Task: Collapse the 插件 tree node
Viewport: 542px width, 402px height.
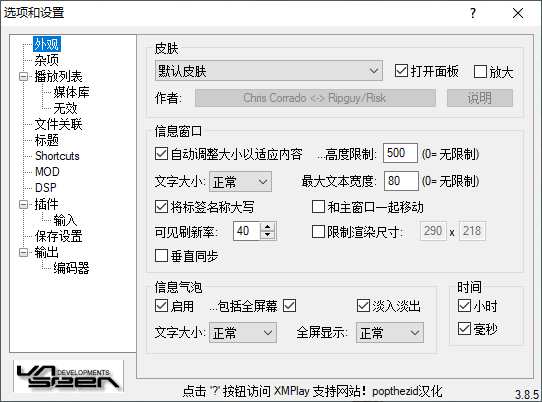Action: coord(23,205)
